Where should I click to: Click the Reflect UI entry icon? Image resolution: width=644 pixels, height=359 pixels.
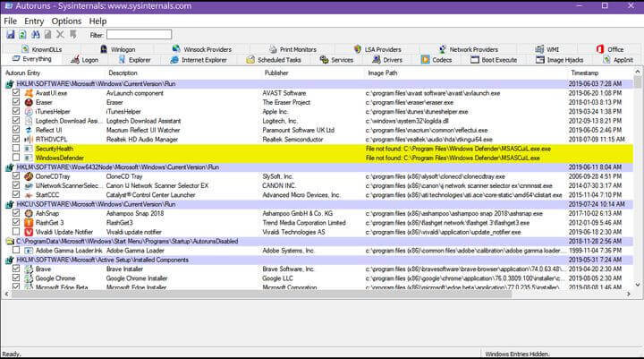29,130
